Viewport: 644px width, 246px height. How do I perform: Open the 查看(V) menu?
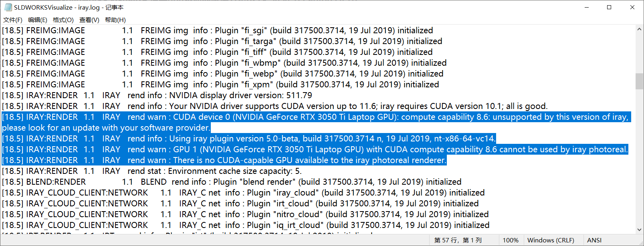pyautogui.click(x=89, y=20)
